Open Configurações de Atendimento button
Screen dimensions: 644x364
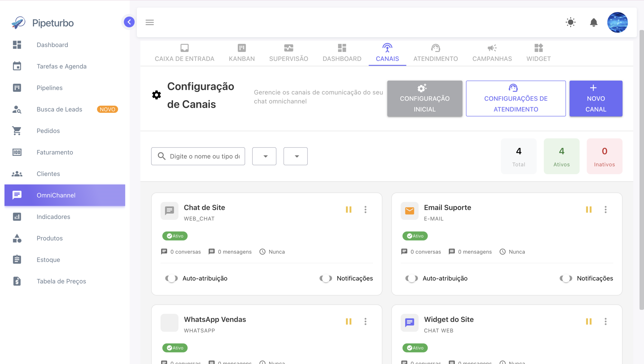pyautogui.click(x=516, y=98)
